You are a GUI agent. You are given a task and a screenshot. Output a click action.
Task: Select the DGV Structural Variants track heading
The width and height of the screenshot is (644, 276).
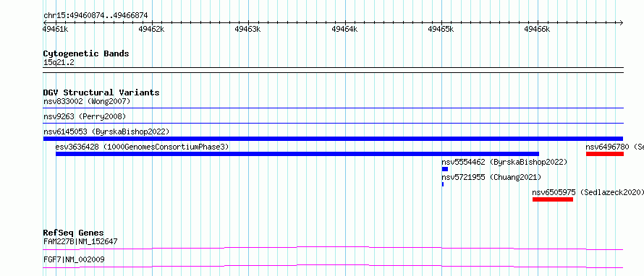click(101, 92)
